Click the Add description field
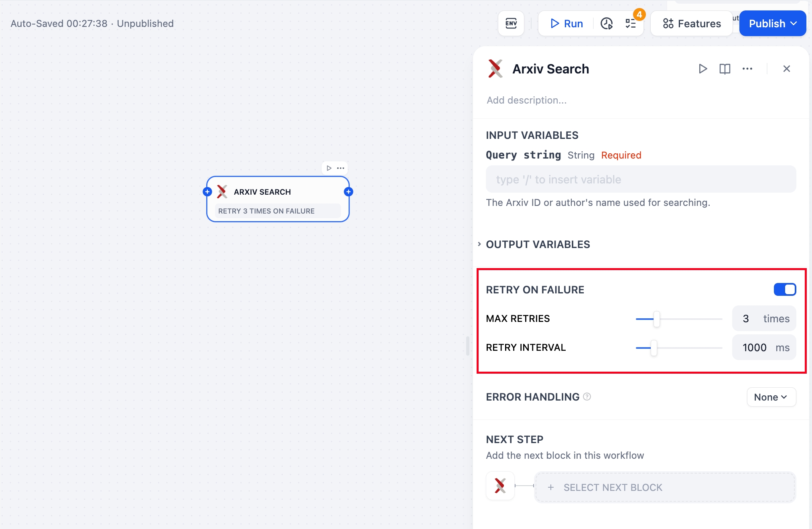The width and height of the screenshot is (812, 529). 526,100
